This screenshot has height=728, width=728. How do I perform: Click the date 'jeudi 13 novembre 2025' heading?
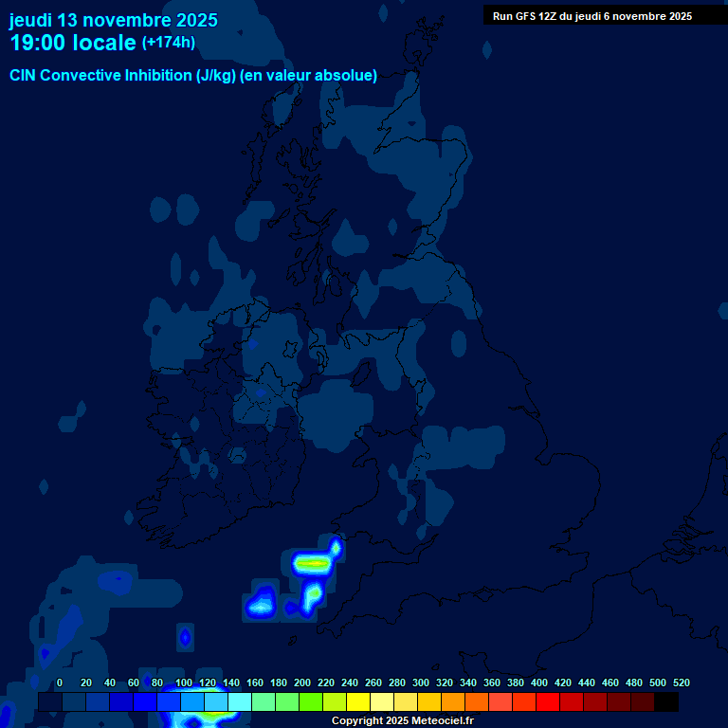[113, 20]
